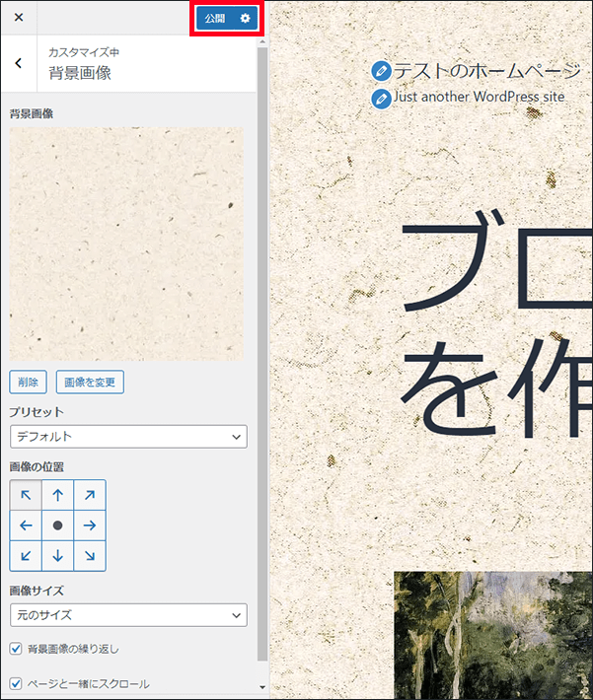Open the 画像サイズ dropdown
This screenshot has height=700, width=593.
[128, 615]
